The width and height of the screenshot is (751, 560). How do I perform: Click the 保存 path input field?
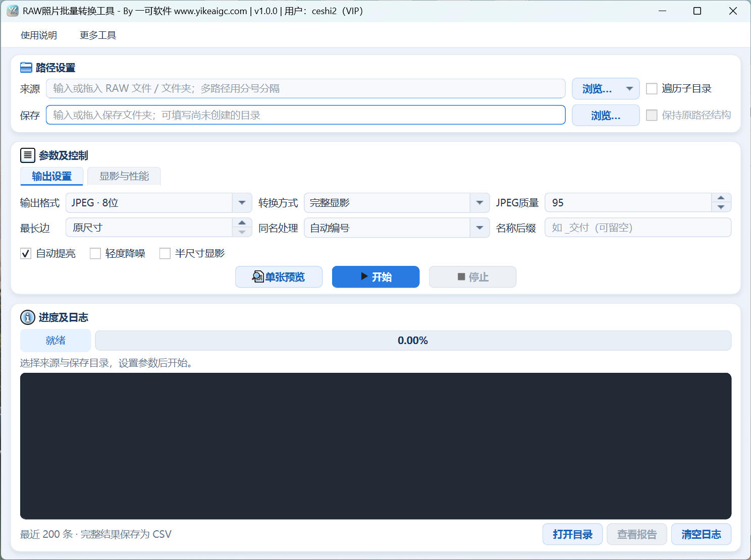[x=305, y=115]
